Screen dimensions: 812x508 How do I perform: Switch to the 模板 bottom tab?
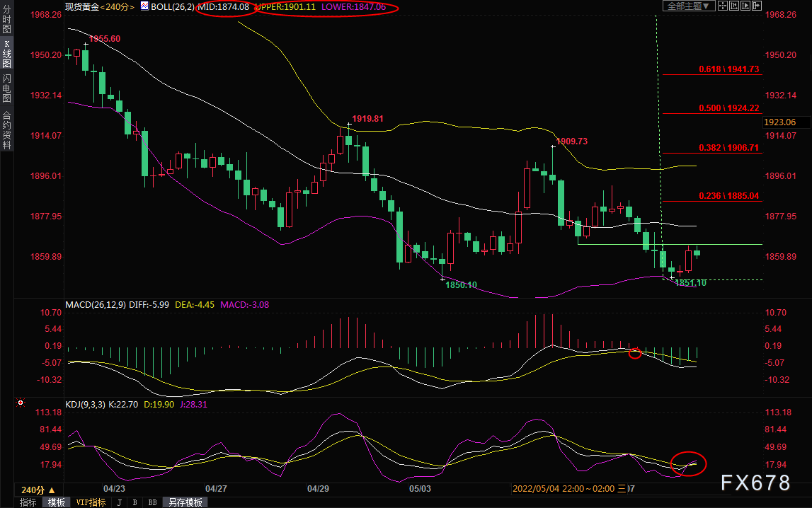(x=57, y=502)
